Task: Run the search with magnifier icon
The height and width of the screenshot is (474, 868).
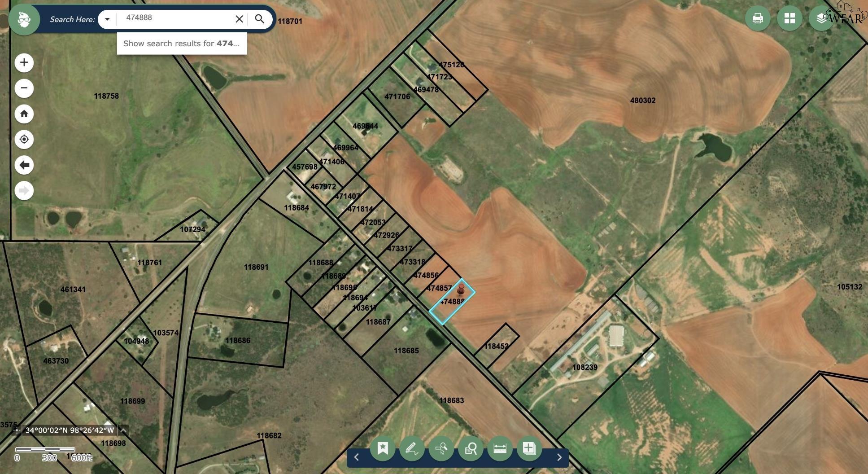Action: 260,19
